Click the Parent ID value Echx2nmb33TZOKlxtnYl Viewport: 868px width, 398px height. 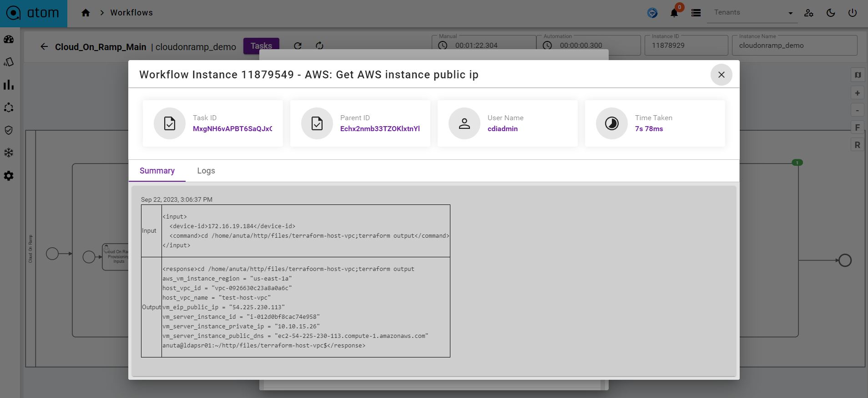click(380, 129)
